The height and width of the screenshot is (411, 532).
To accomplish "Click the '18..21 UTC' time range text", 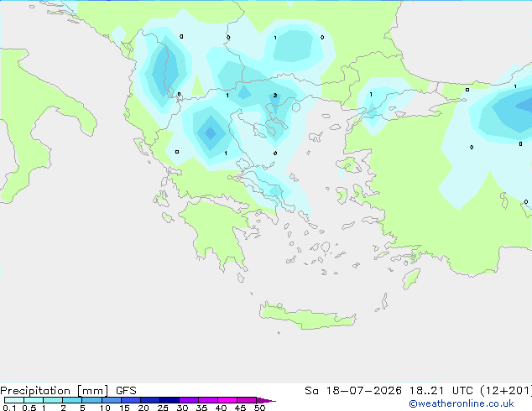I will point(441,391).
